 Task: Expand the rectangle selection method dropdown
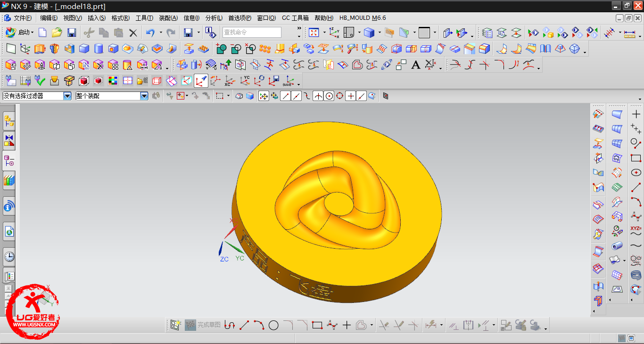point(228,96)
